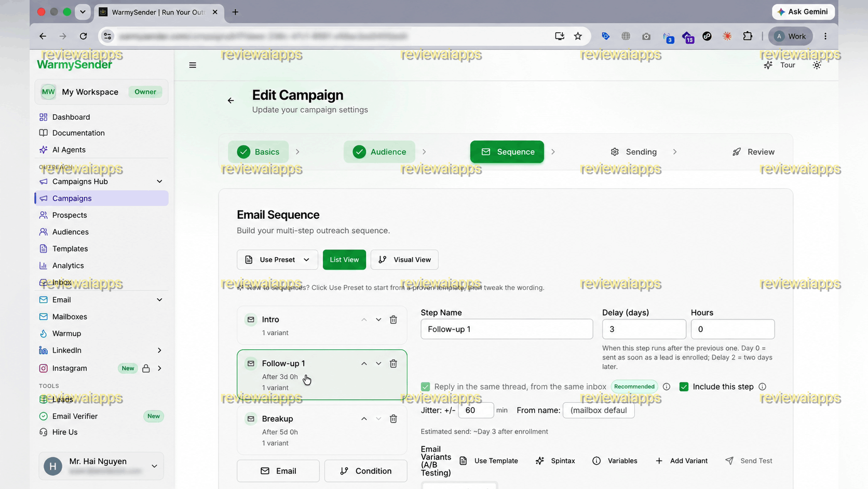Go back using the left arrow icon
The height and width of the screenshot is (489, 868).
coord(230,100)
